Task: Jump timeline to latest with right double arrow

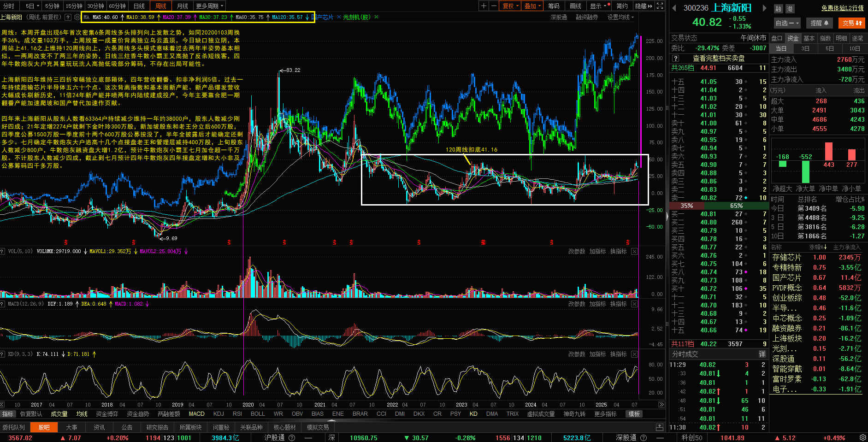Action: (x=661, y=405)
